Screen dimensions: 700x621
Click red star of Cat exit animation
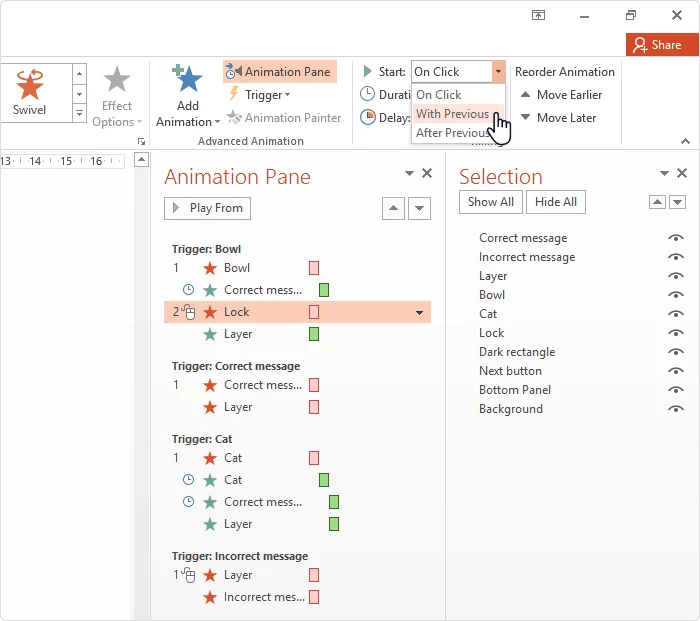point(210,458)
